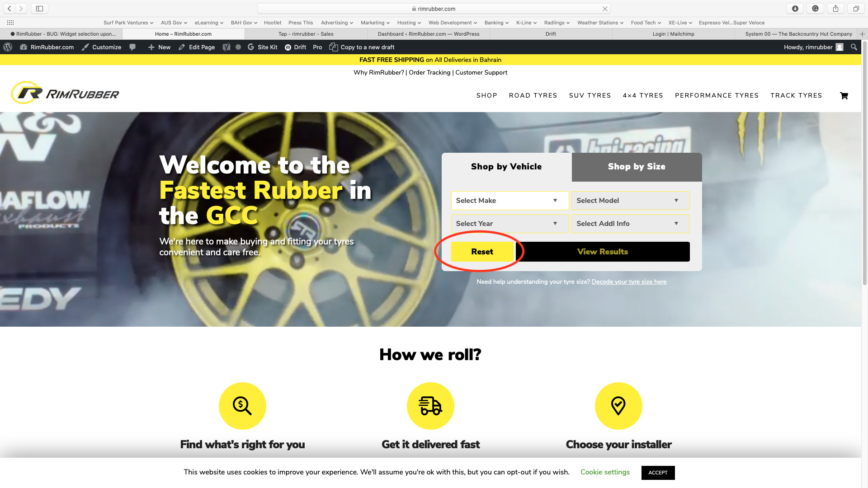The width and height of the screenshot is (868, 488).
Task: Switch to Tap rimrubber Sales browser tab
Action: [306, 34]
